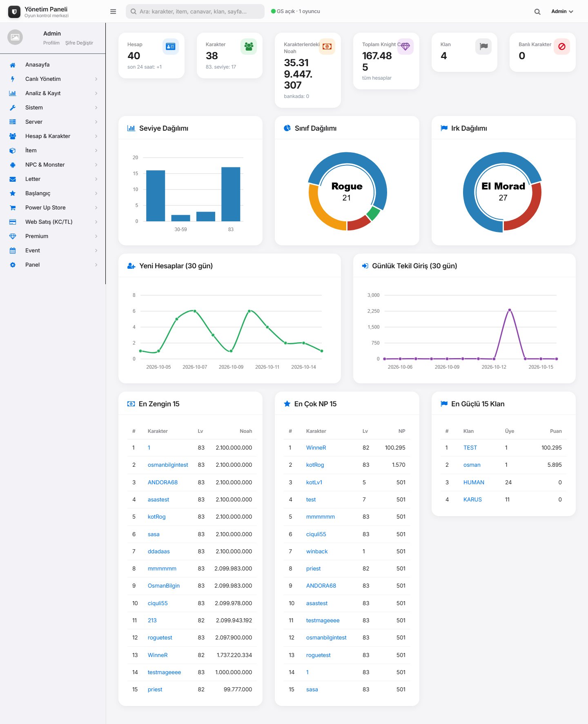Expand the Hesap & Karakter chevron
This screenshot has height=724, width=588.
(x=96, y=136)
